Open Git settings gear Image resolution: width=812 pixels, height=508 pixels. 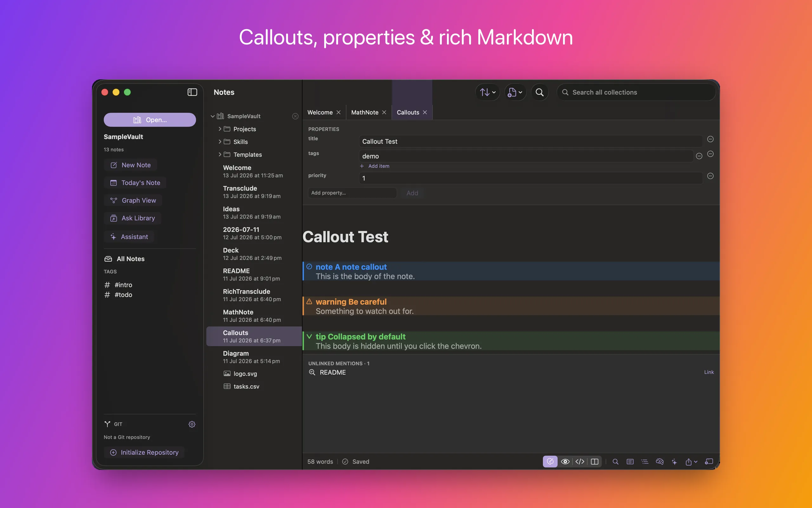[192, 424]
